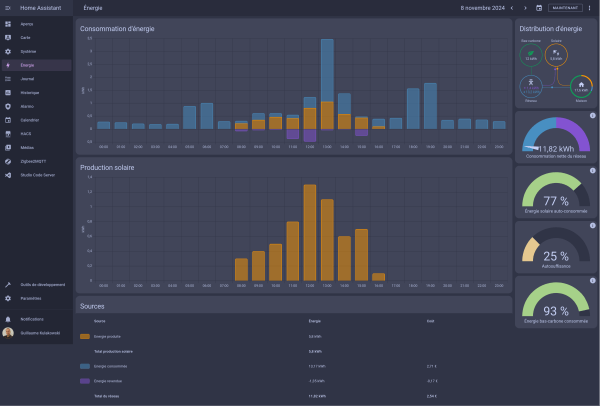
Task: Select the Système menu item
Action: pos(27,50)
